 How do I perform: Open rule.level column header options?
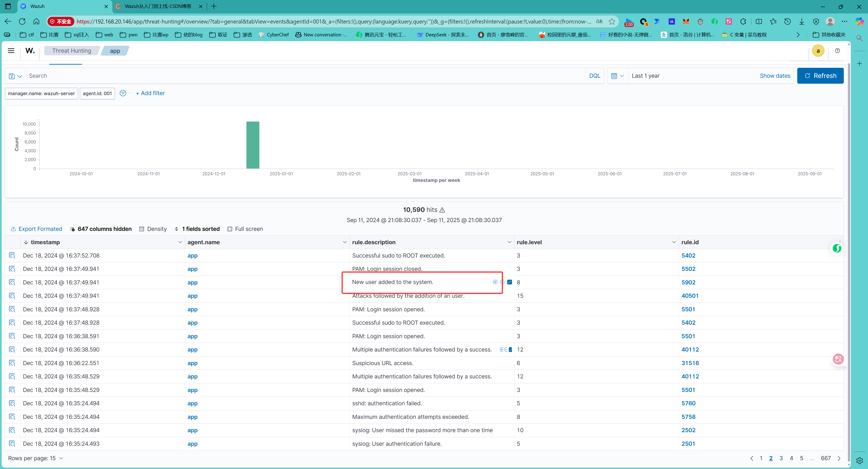coord(674,242)
